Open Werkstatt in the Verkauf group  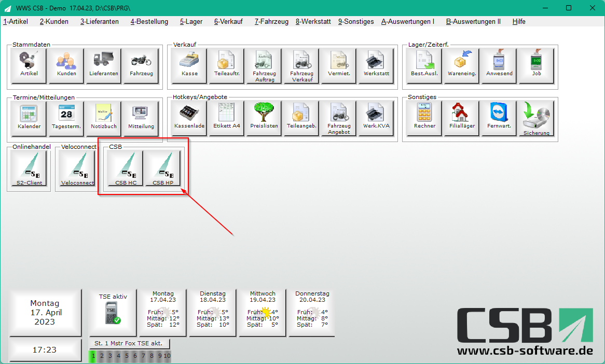(x=376, y=65)
